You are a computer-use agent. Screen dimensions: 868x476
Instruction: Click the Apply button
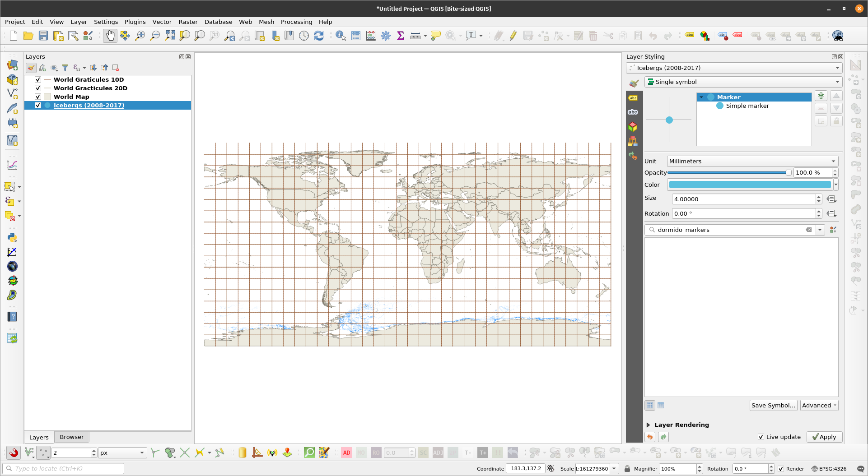824,437
